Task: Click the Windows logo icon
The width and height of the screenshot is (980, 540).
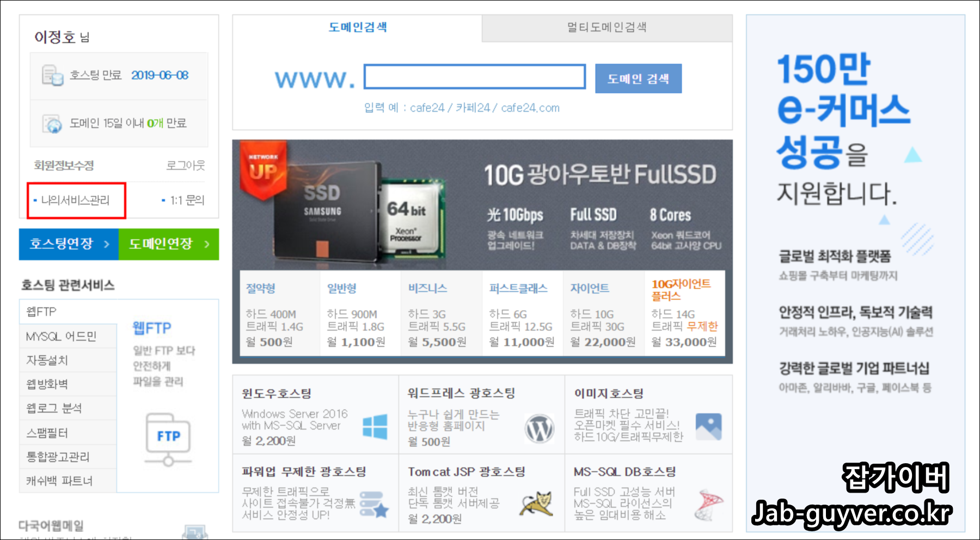Action: [375, 426]
